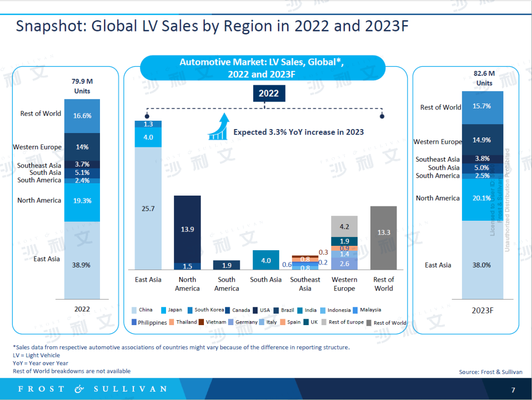Viewport: 532px width, 400px height.
Task: Select the 25.7 China bar segment
Action: 148,208
